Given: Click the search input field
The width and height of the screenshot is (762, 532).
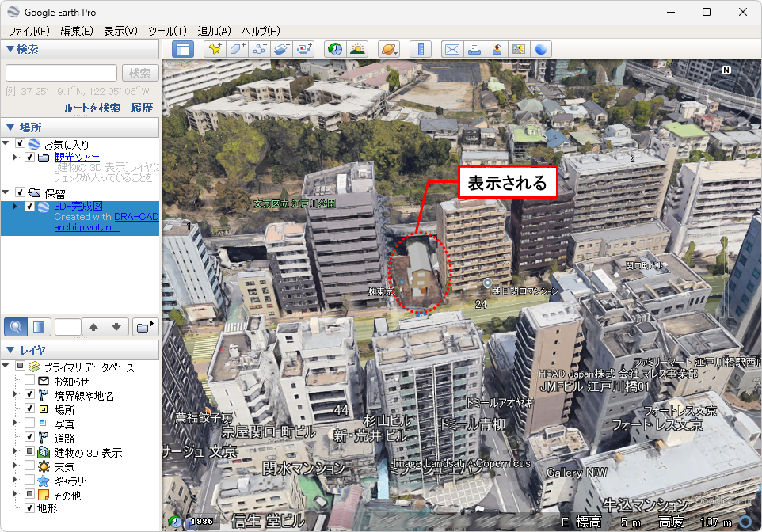Looking at the screenshot, I should coord(61,73).
